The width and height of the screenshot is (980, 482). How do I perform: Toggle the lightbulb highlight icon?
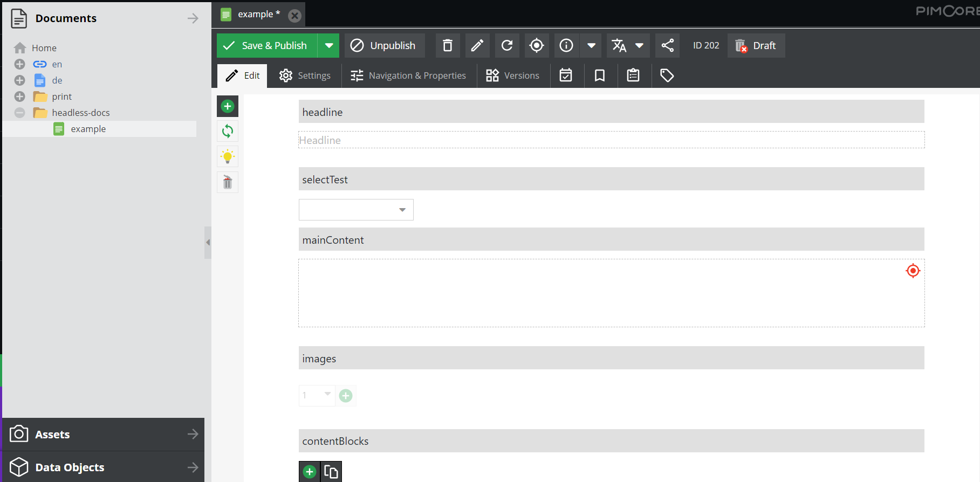228,156
